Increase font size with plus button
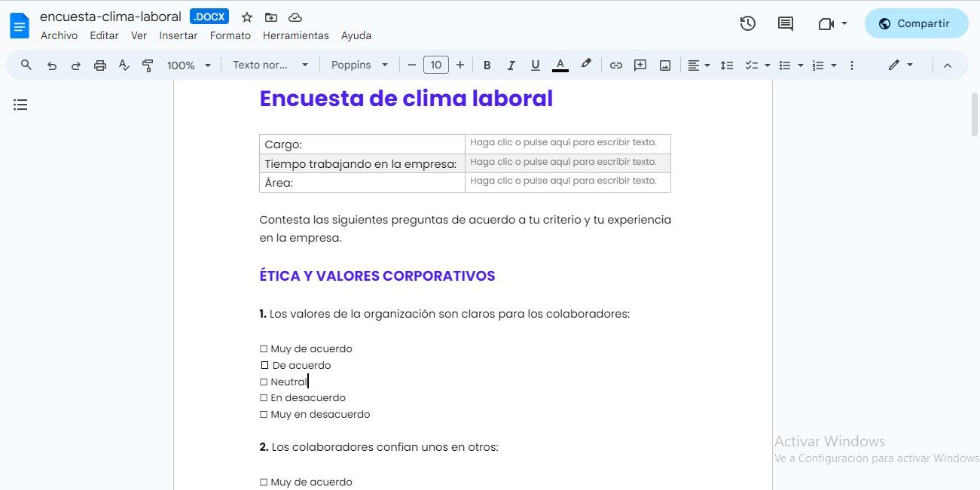 pos(460,65)
